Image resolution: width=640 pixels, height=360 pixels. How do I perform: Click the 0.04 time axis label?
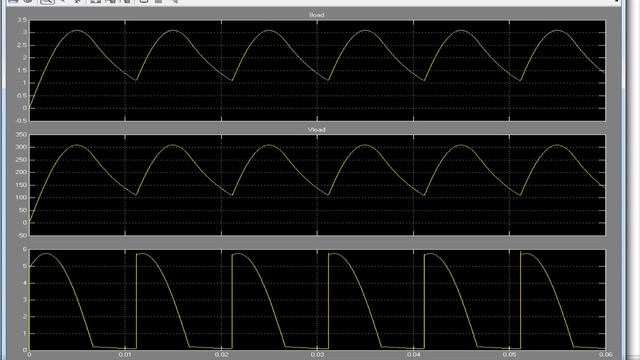coord(413,355)
